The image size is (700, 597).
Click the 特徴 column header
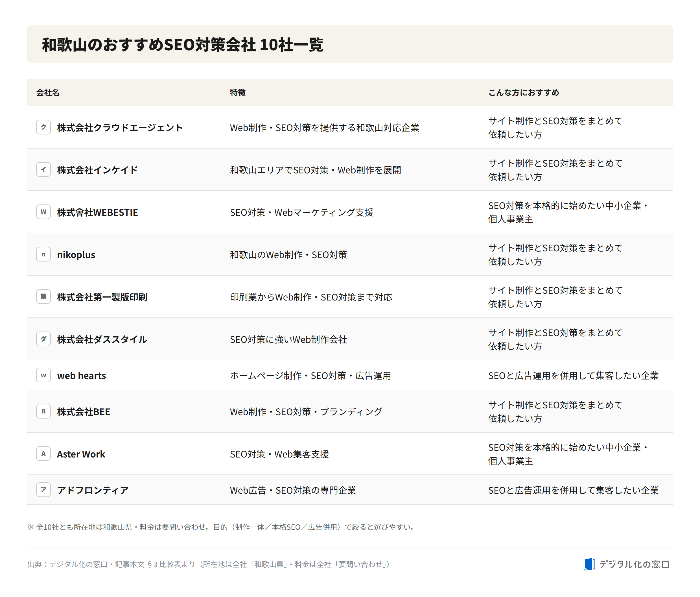click(238, 92)
